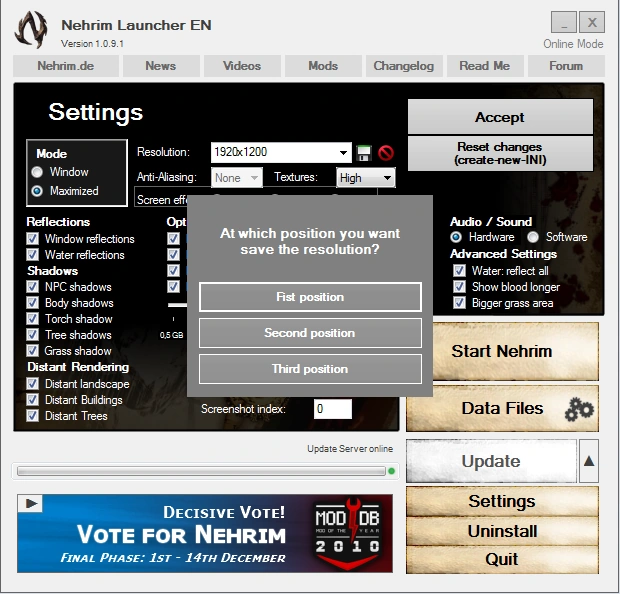
Task: Toggle Distant landscape checkbox
Action: [32, 384]
